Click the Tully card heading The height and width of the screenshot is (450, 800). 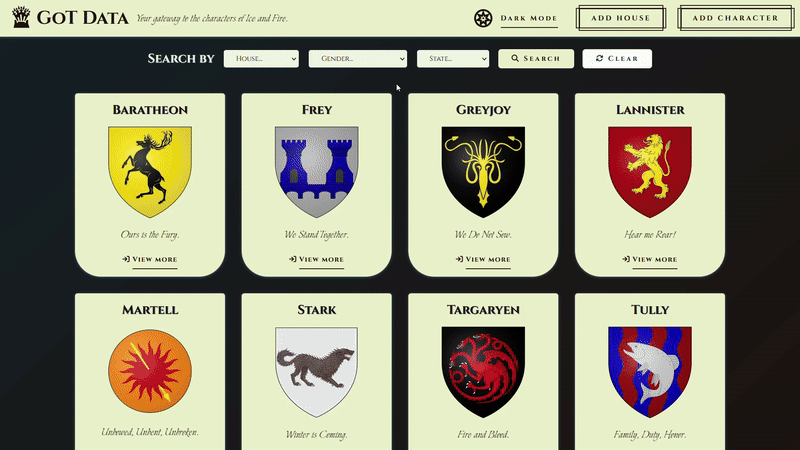point(650,310)
